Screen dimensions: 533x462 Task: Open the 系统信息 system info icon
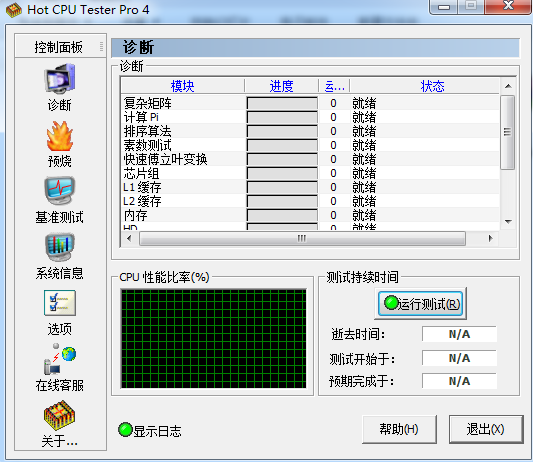click(x=60, y=247)
